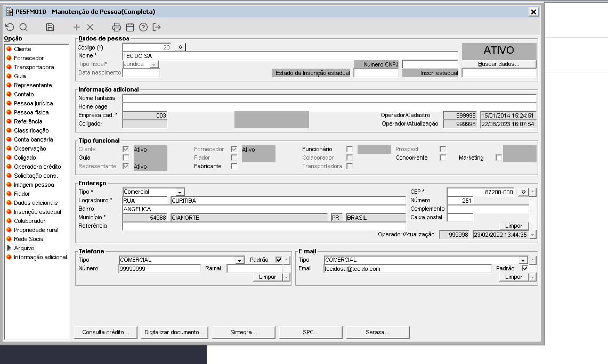Click the orange bullet beside Inscrição estadual
The image size is (608, 364).
pos(9,212)
